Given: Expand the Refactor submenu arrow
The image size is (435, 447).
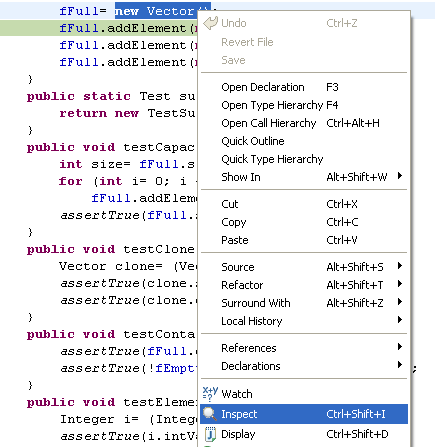Looking at the screenshot, I should [x=400, y=284].
